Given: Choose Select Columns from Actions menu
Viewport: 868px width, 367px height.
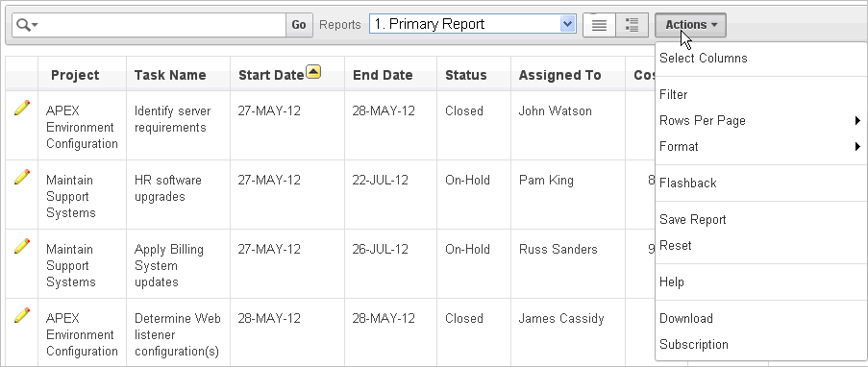Looking at the screenshot, I should click(x=703, y=58).
